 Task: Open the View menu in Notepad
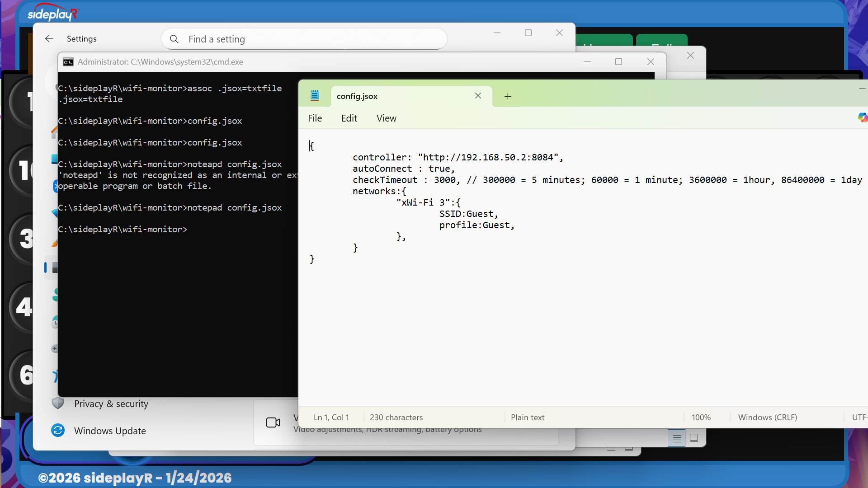386,118
